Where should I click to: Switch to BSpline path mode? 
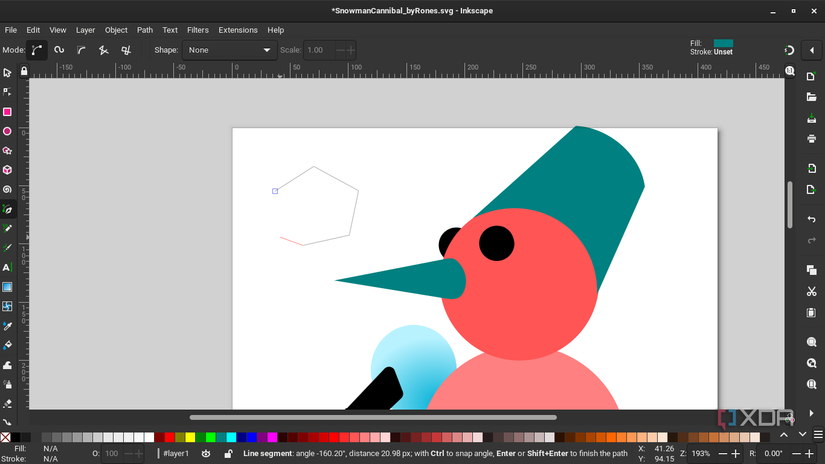(81, 50)
